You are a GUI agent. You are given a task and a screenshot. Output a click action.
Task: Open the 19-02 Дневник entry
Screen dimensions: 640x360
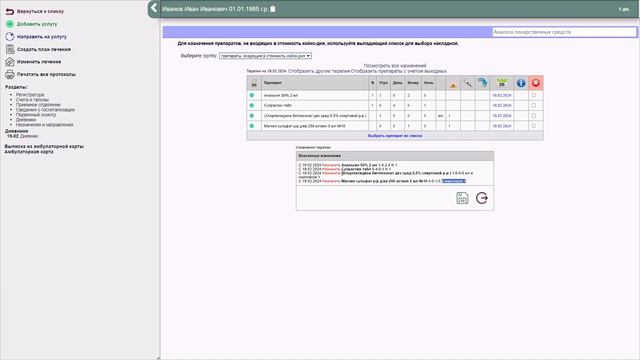pos(22,136)
